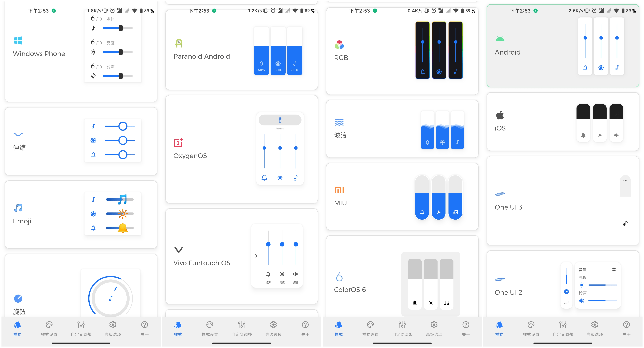Expand the chevron arrow in Vivo Funtouch OS preview
Viewport: 644px width, 348px height.
pyautogui.click(x=256, y=256)
